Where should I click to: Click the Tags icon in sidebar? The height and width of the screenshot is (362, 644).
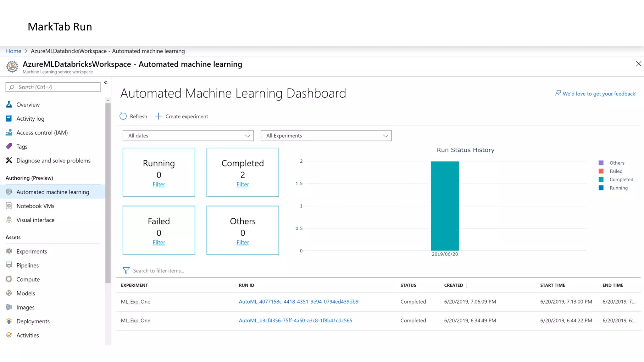point(9,146)
